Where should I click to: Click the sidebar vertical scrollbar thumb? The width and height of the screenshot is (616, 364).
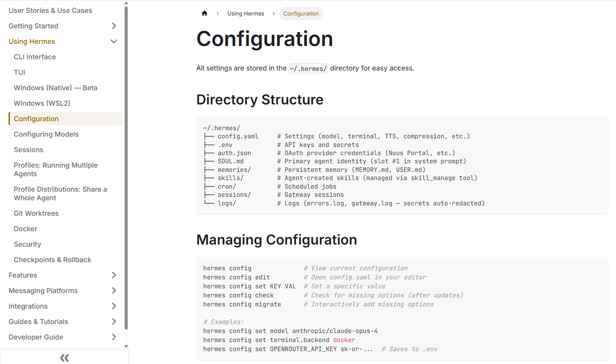click(126, 168)
